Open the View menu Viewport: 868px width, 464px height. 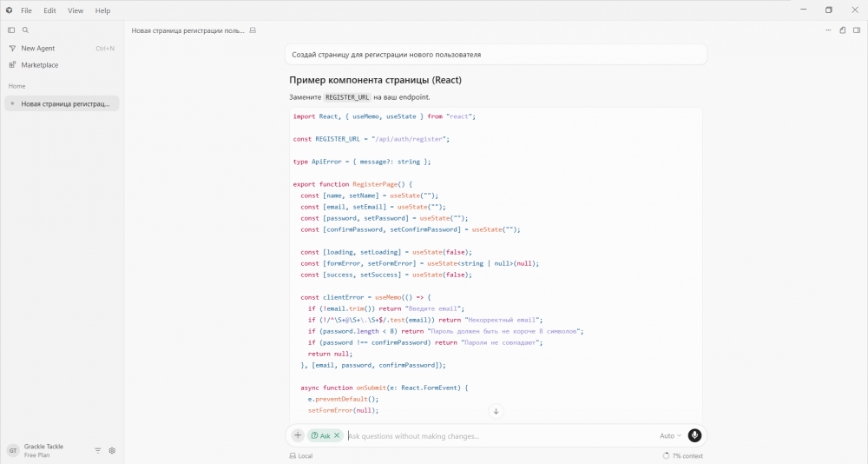[76, 10]
